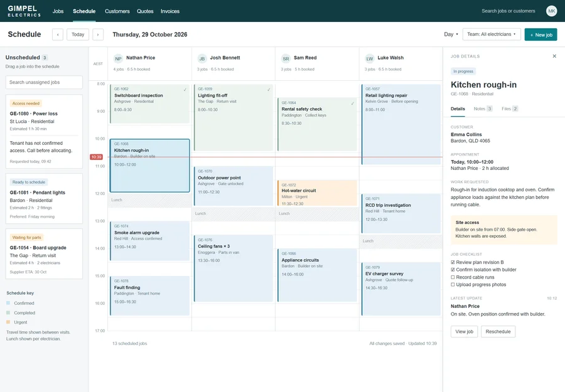Screen dimensions: 565x392
Task: Go to previous day arrow
Action: click(58, 34)
